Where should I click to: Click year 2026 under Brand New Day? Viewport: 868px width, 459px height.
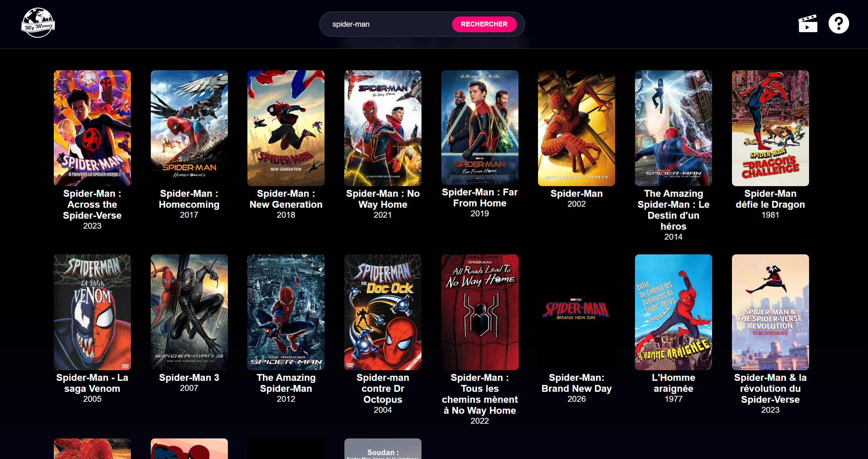[x=576, y=399]
